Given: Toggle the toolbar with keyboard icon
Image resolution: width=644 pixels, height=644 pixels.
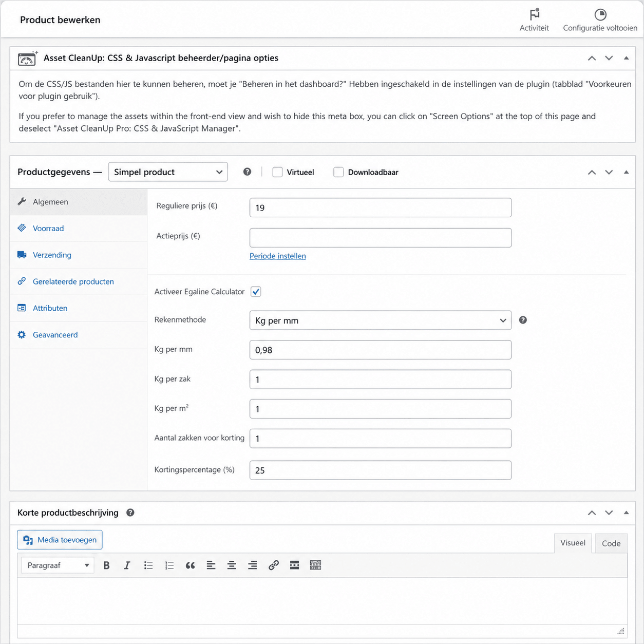Looking at the screenshot, I should 315,565.
